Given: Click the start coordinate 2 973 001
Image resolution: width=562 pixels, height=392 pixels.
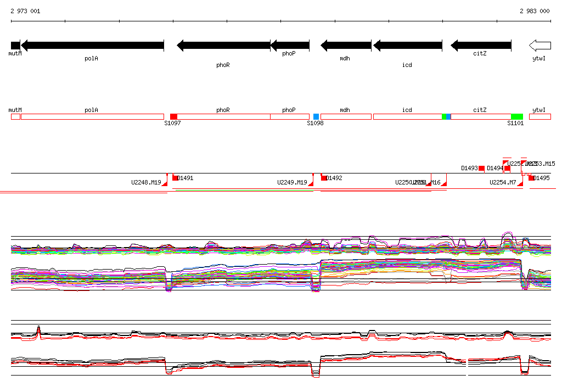Looking at the screenshot, I should click(25, 11).
